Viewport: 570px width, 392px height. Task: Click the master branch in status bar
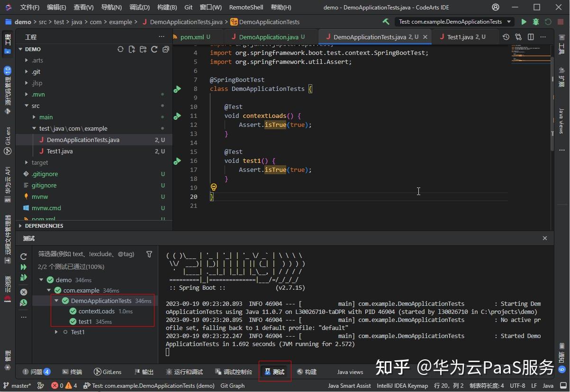(x=17, y=386)
